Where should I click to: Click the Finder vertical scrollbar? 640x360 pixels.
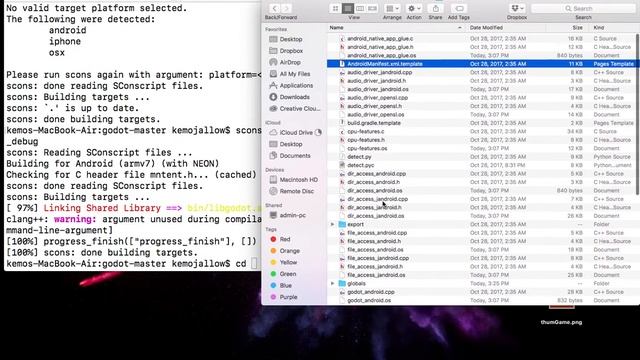[638, 114]
